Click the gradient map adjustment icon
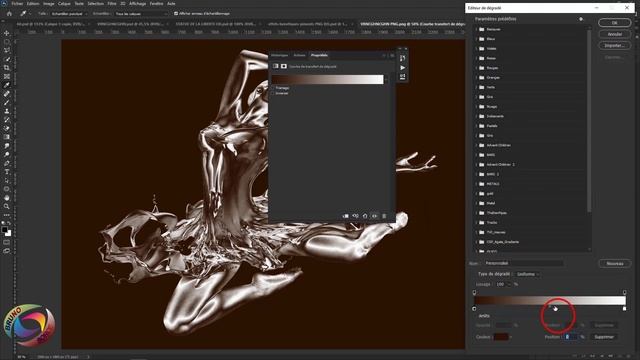Image resolution: width=640 pixels, height=360 pixels. (276, 66)
